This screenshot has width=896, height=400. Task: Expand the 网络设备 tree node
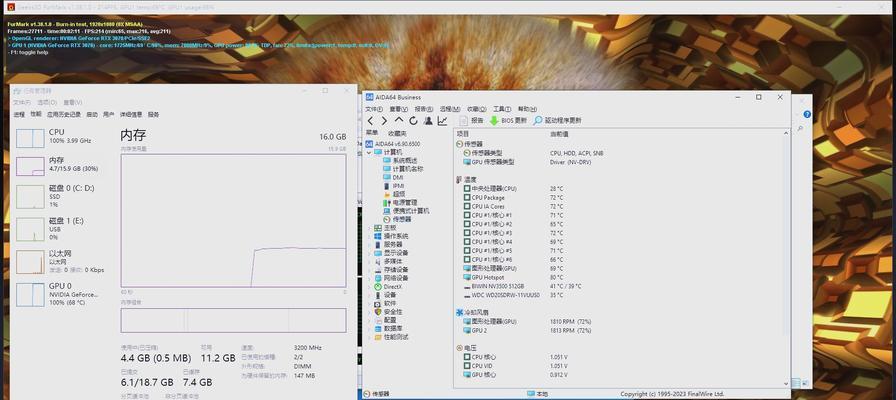click(x=369, y=278)
